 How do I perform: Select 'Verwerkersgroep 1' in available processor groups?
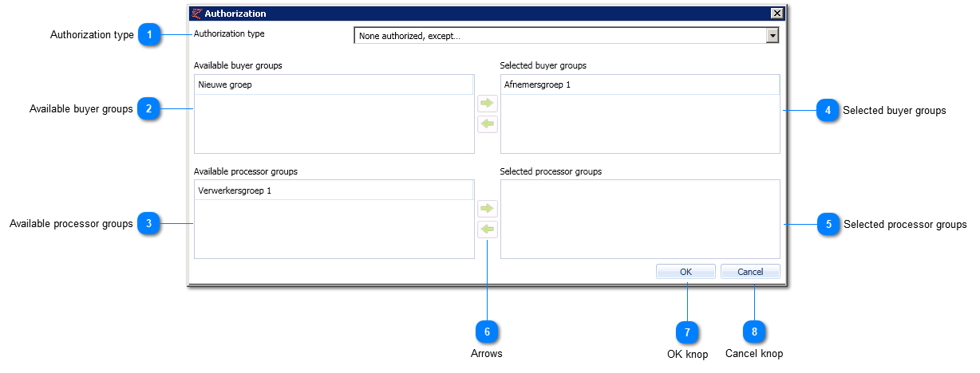tap(334, 190)
